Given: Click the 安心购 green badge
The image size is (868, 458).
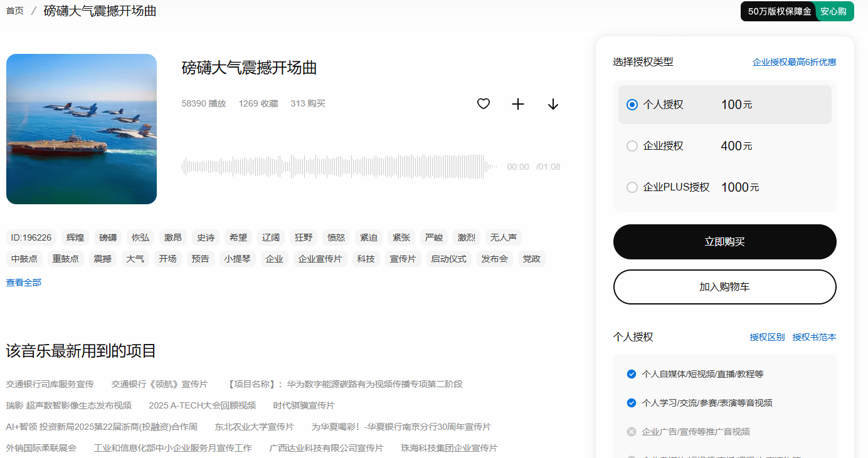Looking at the screenshot, I should (834, 11).
